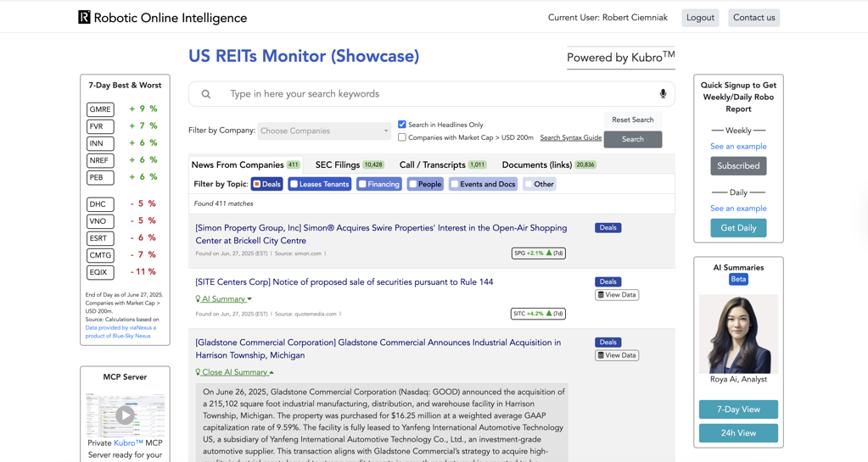Click the Kubro link in MCP Server
Viewport: 868px width, 462px height.
point(128,443)
